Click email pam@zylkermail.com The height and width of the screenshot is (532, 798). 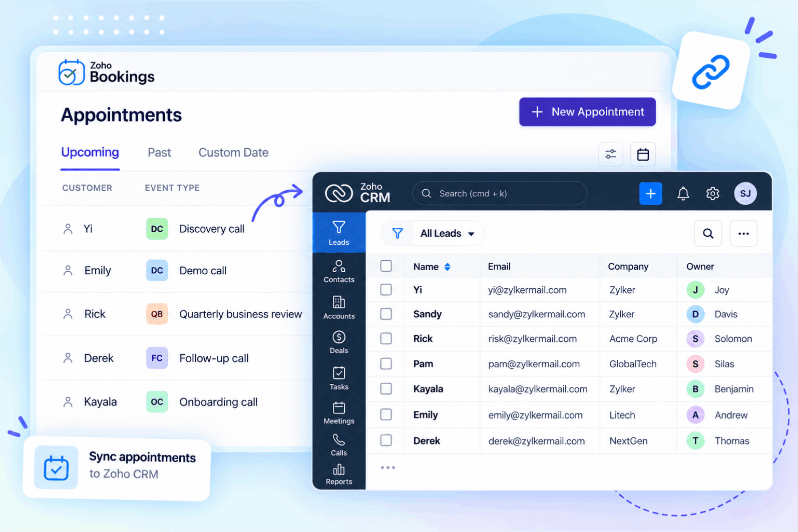tap(534, 364)
